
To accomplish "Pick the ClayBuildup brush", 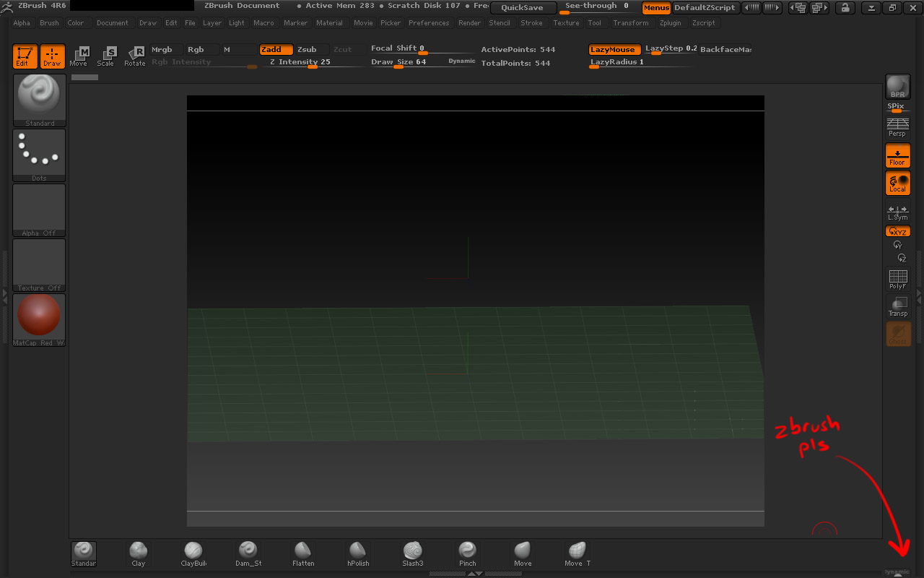I will point(193,553).
